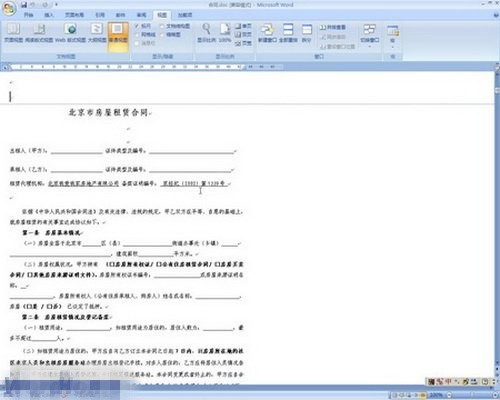Image resolution: width=500 pixels, height=400 pixels.
Task: Set zoom to 100% page icon
Action: coord(225,33)
